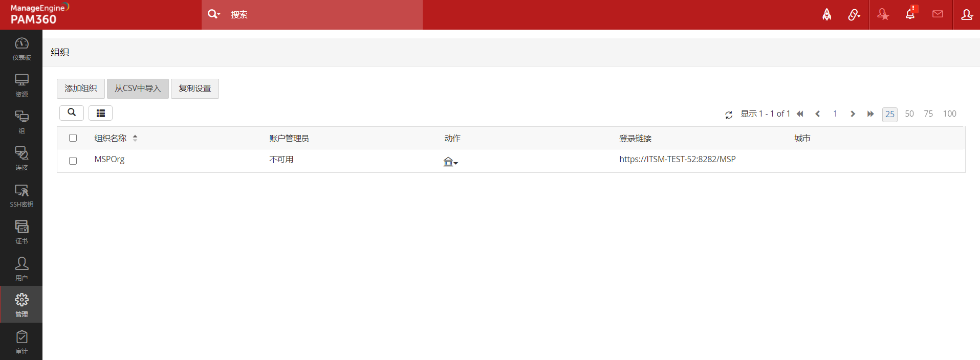Show 100 rows per page
This screenshot has height=360, width=980.
click(950, 114)
